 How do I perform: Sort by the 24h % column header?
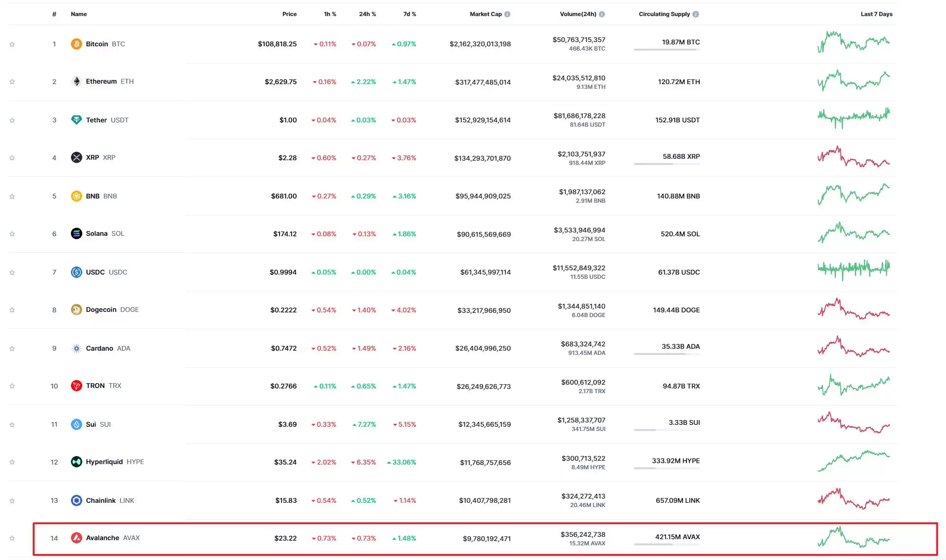pos(367,14)
